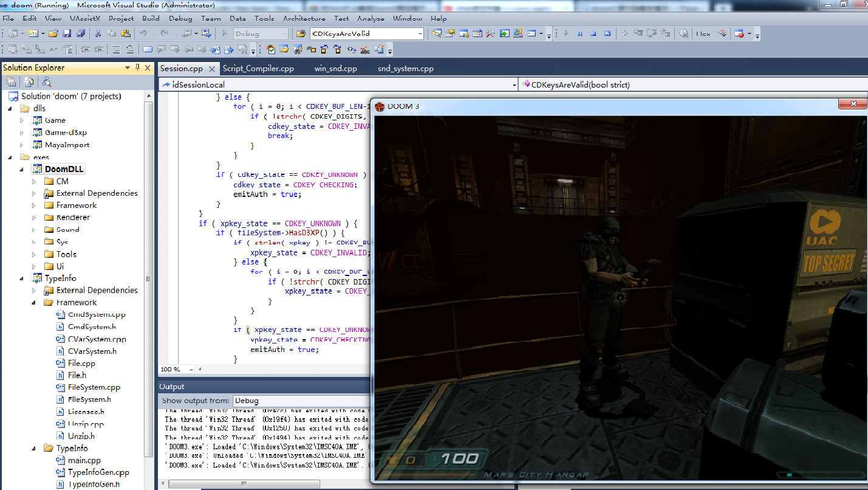Screen dimensions: 868x490
Task: Open the CDKeysAreValid find combo box dropdown
Action: 420,33
